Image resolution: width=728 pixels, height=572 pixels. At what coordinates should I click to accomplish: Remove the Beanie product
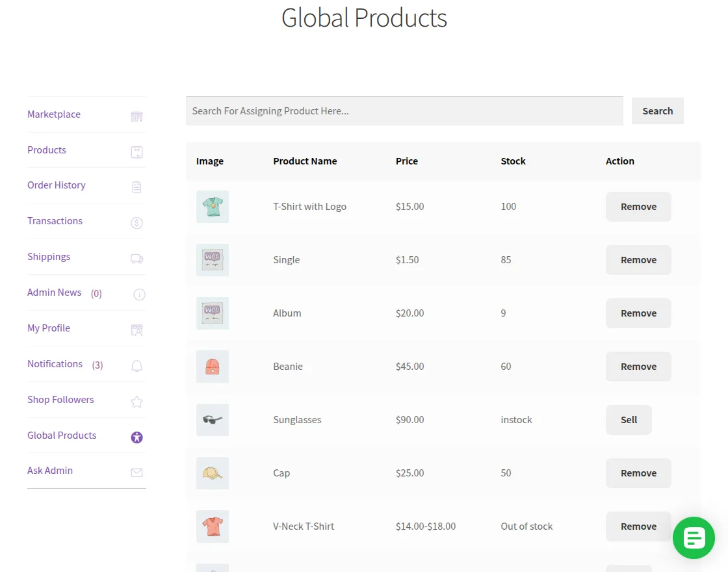[x=638, y=367]
